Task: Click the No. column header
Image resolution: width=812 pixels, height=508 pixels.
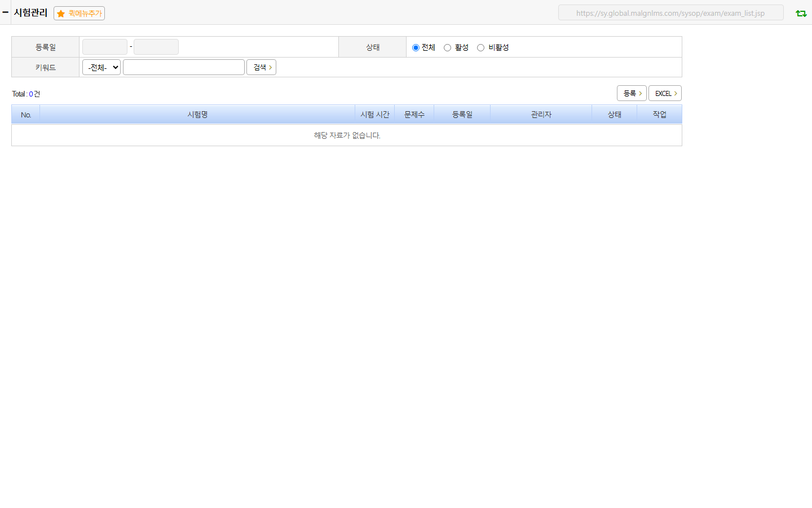Action: [26, 114]
